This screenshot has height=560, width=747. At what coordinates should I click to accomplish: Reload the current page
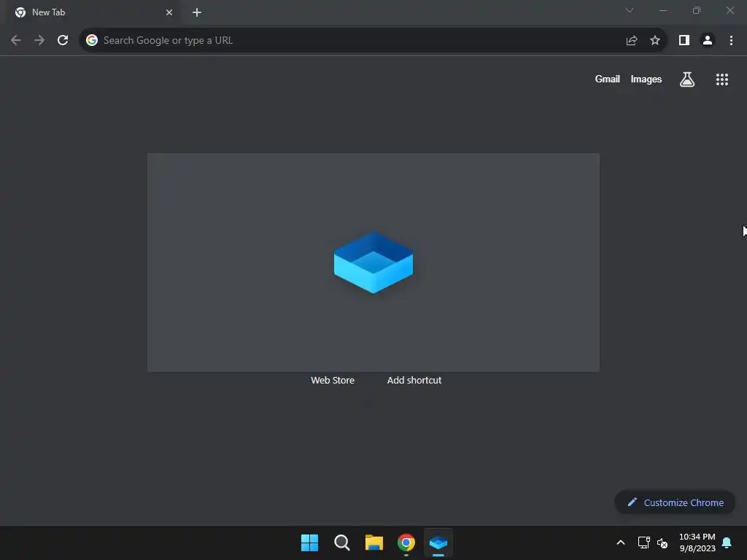pos(63,41)
